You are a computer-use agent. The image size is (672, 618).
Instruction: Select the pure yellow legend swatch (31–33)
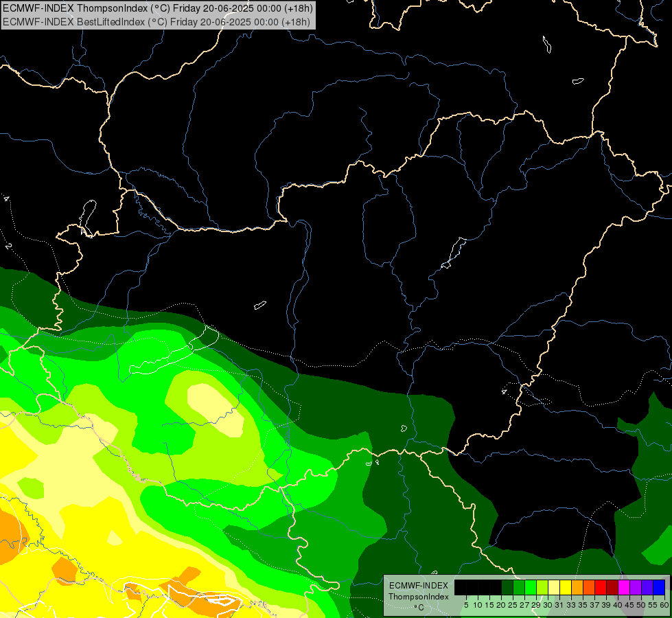pyautogui.click(x=566, y=587)
